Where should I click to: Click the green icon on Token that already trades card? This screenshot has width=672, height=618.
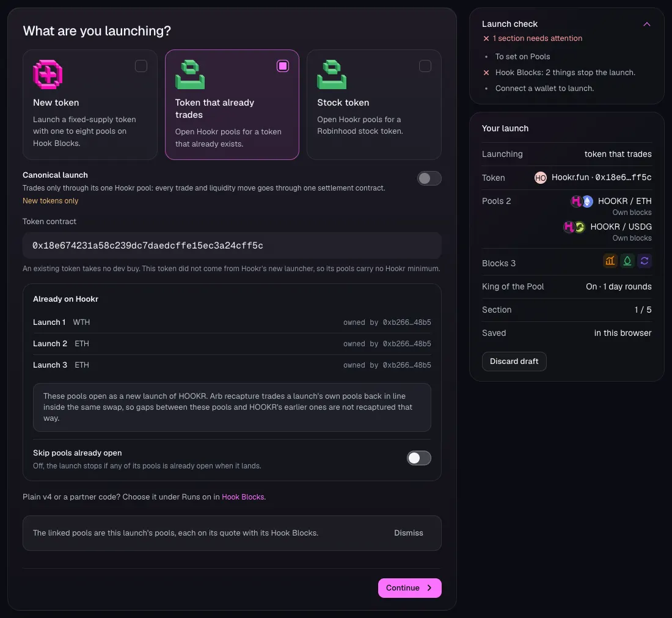190,75
